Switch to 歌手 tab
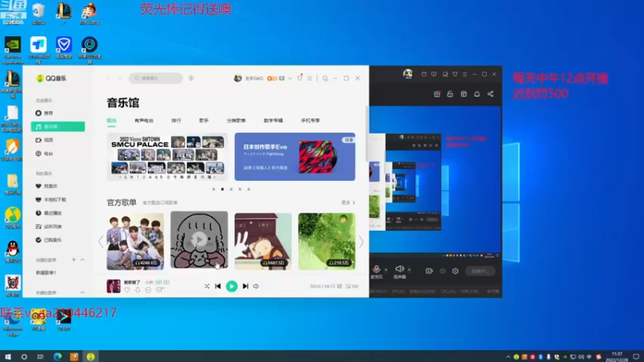 point(204,121)
